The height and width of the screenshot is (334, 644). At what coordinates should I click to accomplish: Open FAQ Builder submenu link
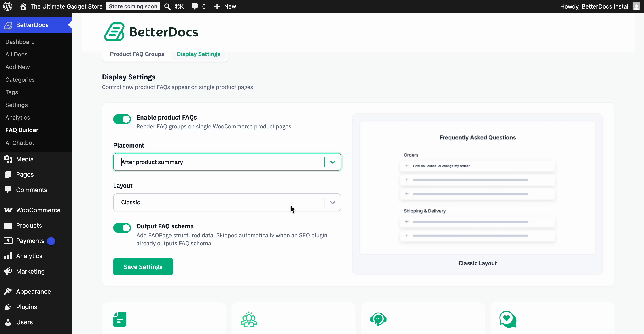pos(22,130)
